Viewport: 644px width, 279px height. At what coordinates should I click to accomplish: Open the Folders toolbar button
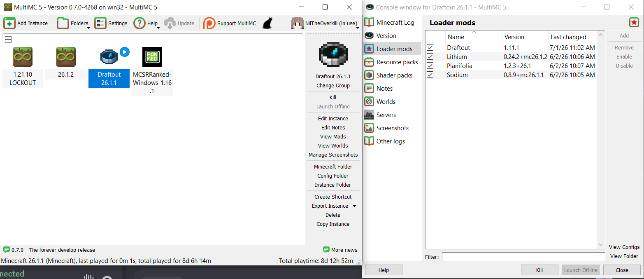(72, 23)
